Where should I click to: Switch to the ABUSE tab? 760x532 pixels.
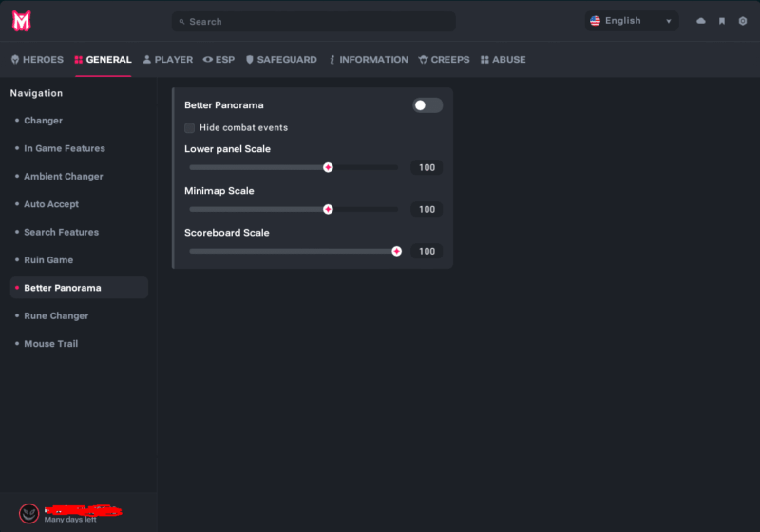point(503,60)
